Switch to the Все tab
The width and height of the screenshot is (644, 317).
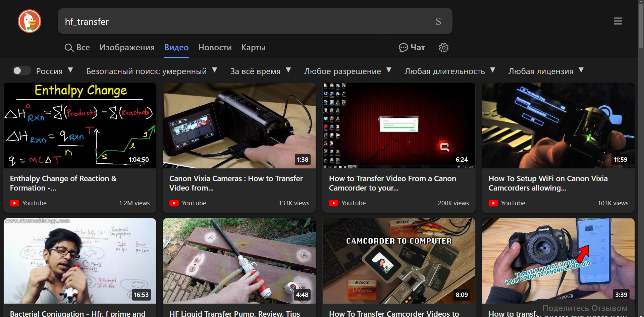click(77, 48)
